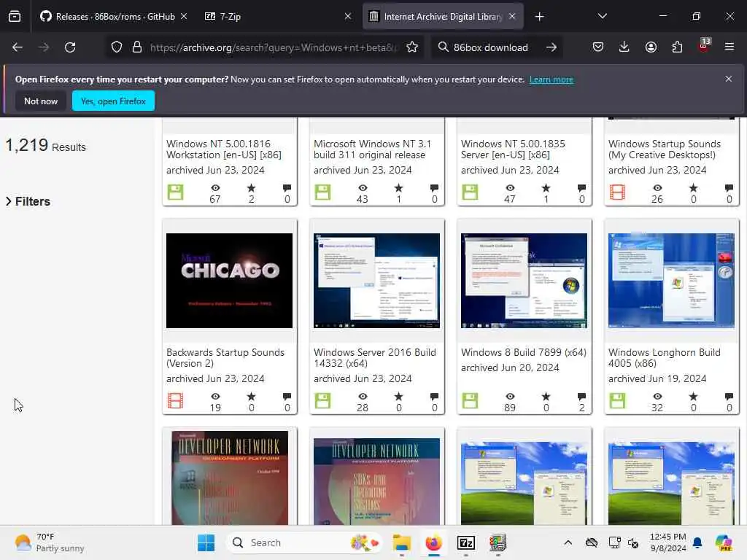
Task: Click the Windows taskbar Search box
Action: (x=303, y=542)
